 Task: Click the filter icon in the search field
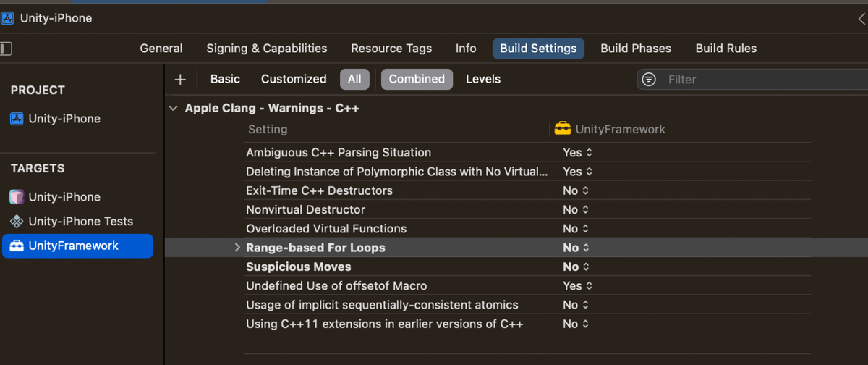649,80
